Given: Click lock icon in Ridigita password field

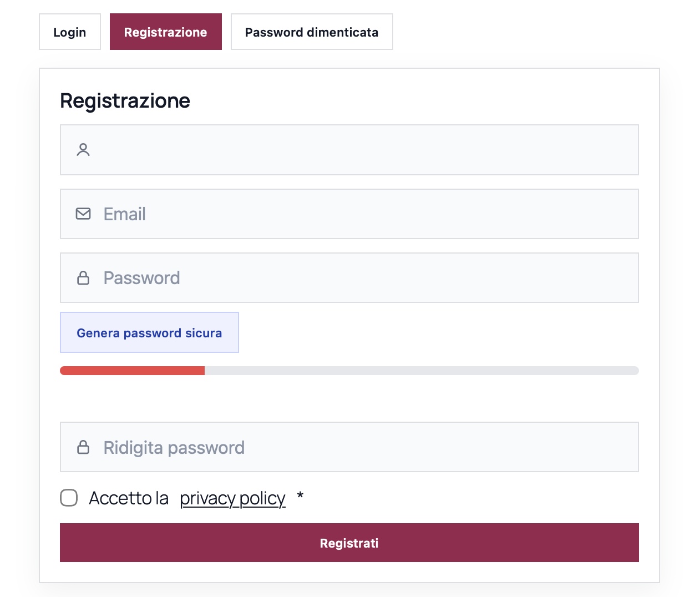Looking at the screenshot, I should (x=83, y=447).
